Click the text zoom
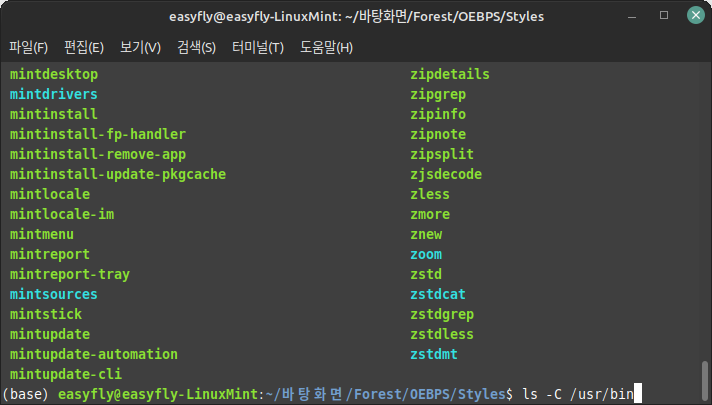This screenshot has width=712, height=405. [x=426, y=254]
